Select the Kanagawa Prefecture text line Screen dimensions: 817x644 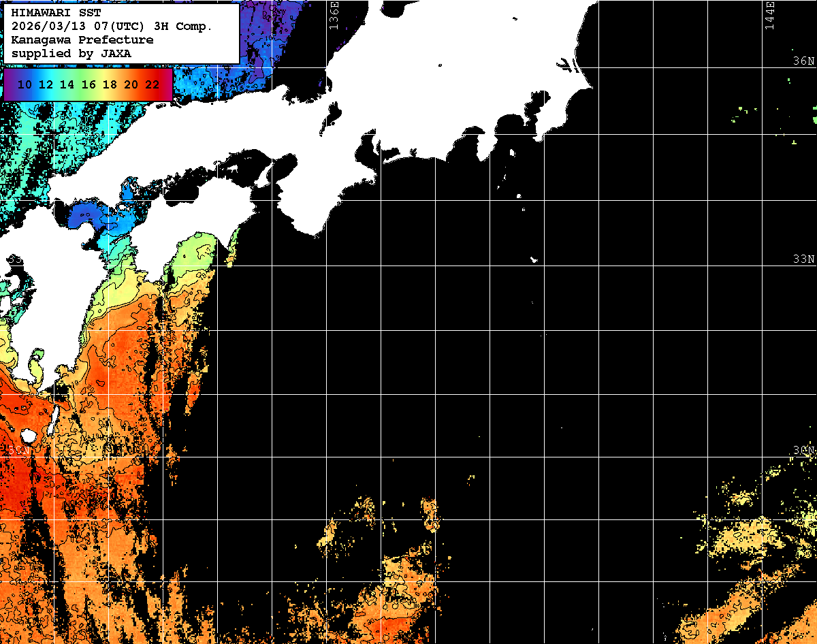(x=82, y=39)
